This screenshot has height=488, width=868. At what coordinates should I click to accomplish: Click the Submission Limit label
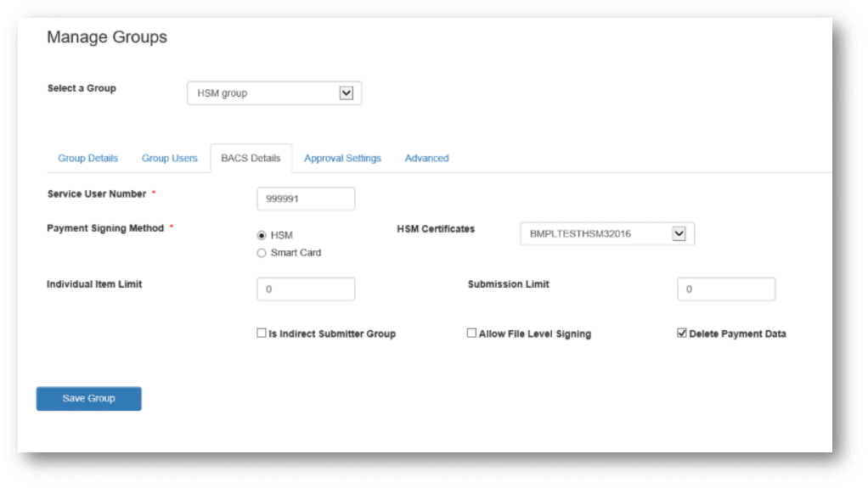coord(508,284)
